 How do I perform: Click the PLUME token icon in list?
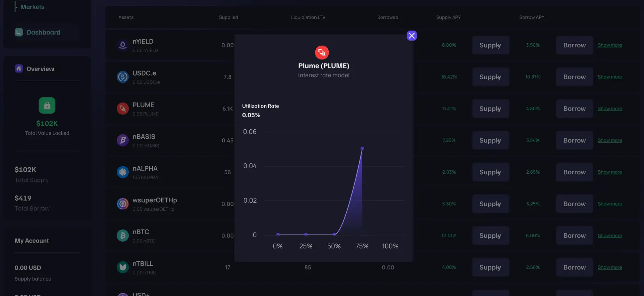[x=123, y=109]
